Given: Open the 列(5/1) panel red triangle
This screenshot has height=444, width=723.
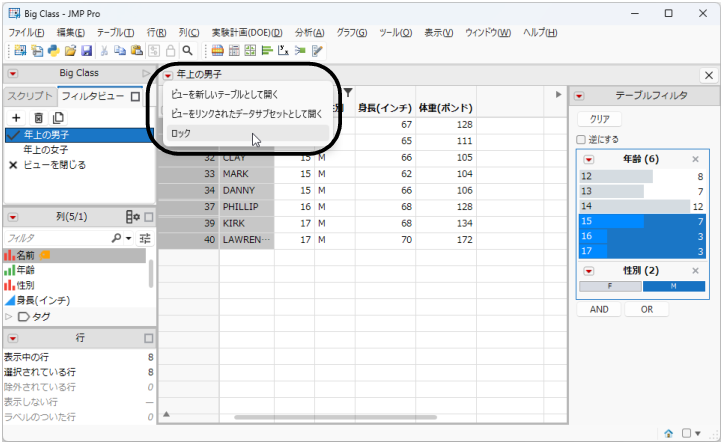Looking at the screenshot, I should (13, 217).
